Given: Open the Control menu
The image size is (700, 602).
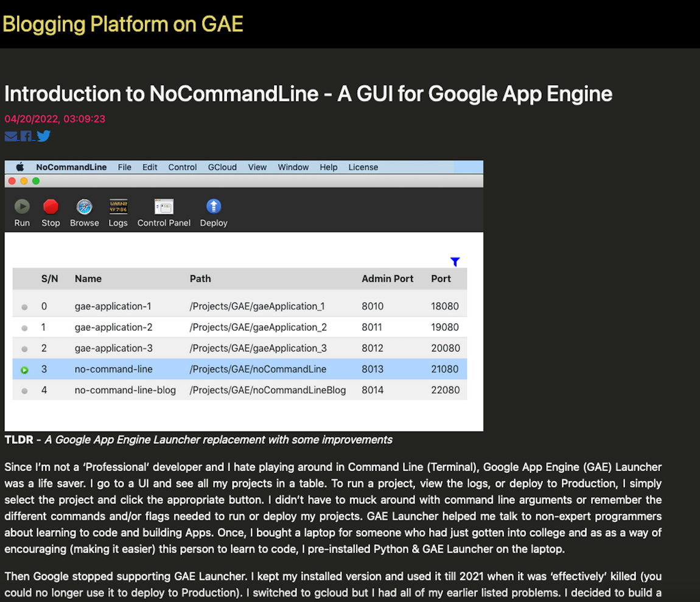Looking at the screenshot, I should click(x=182, y=167).
